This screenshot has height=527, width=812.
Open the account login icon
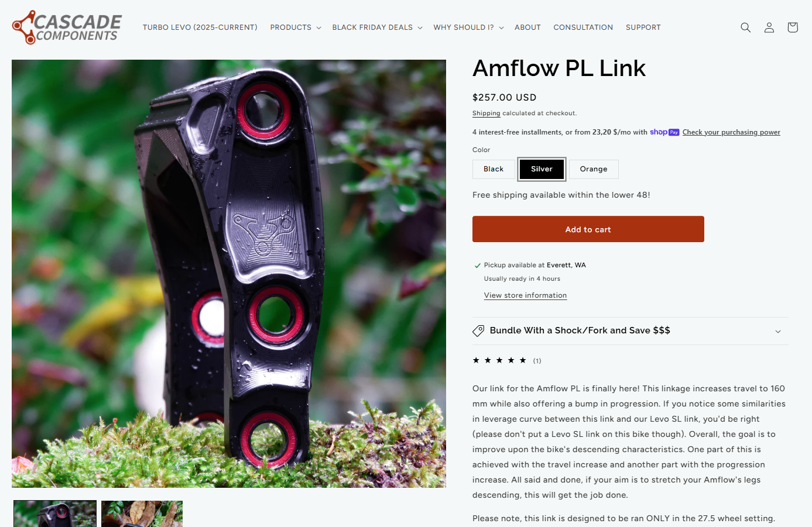point(769,27)
